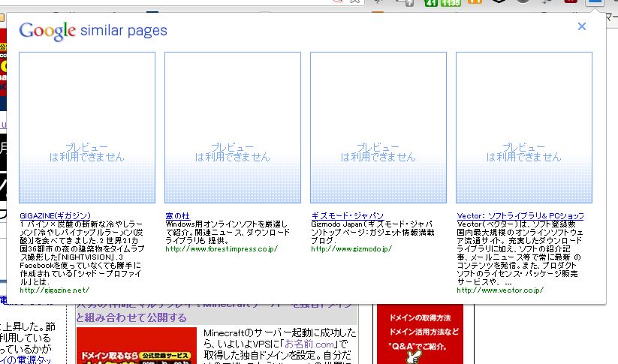This screenshot has width=618, height=364.
Task: Click the Minecraftのサーバー起動に成功 article text
Action: tap(280, 347)
